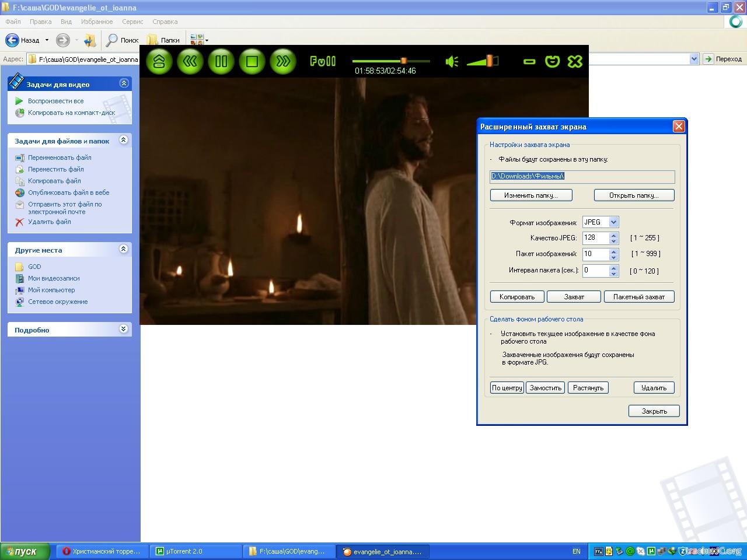Open the 'Сервис' menu
The height and width of the screenshot is (560, 747).
pos(132,22)
